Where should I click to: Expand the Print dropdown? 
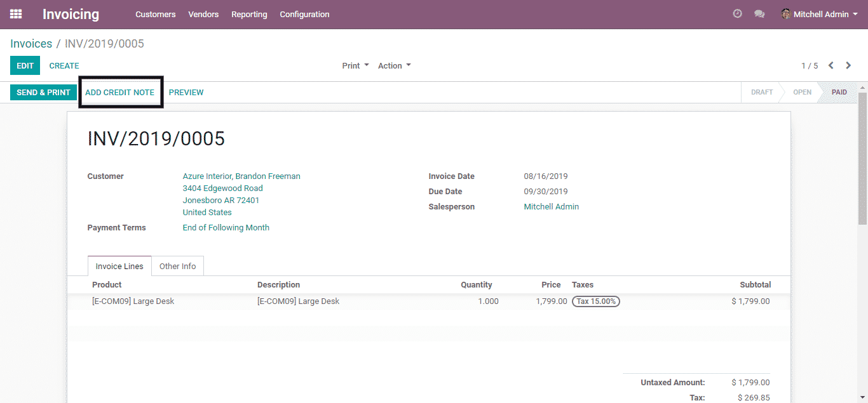click(x=355, y=65)
